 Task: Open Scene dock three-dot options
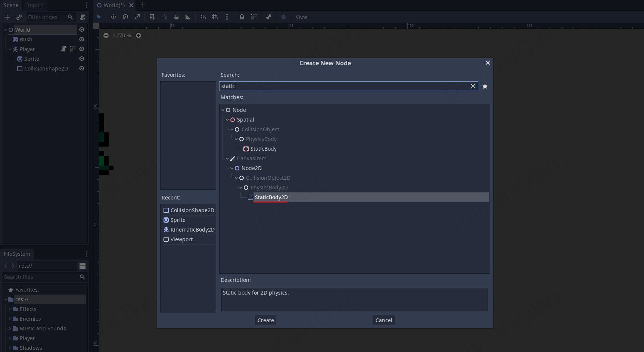pyautogui.click(x=87, y=5)
